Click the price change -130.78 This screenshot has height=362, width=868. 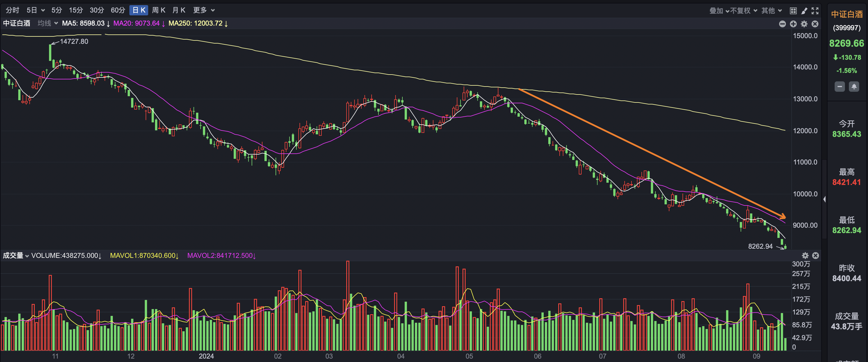[x=847, y=57]
